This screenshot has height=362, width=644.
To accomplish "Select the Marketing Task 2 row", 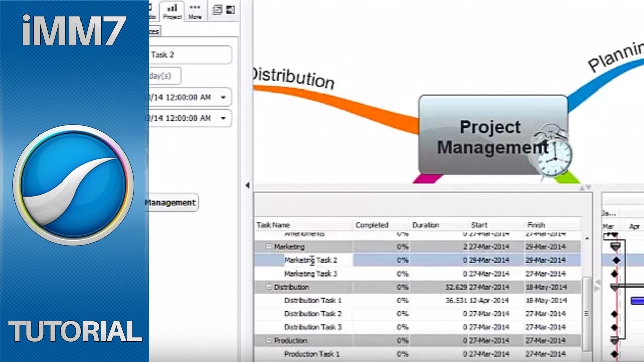I will (x=418, y=260).
